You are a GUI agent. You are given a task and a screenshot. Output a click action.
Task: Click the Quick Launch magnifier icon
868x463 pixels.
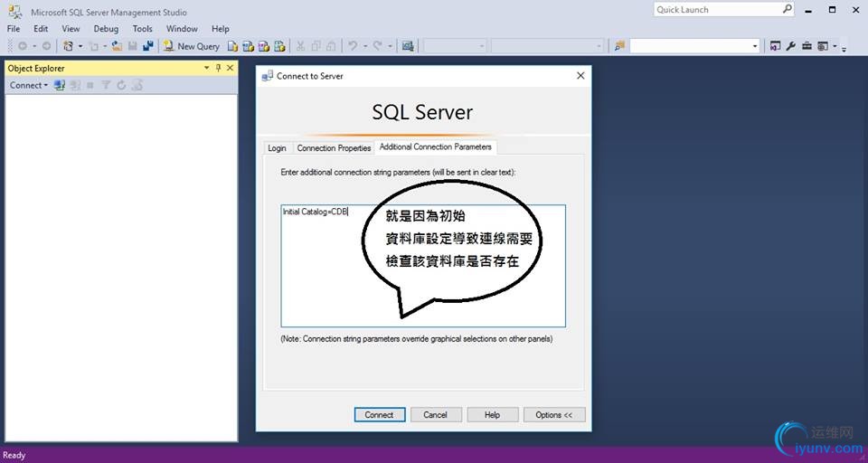coord(788,9)
